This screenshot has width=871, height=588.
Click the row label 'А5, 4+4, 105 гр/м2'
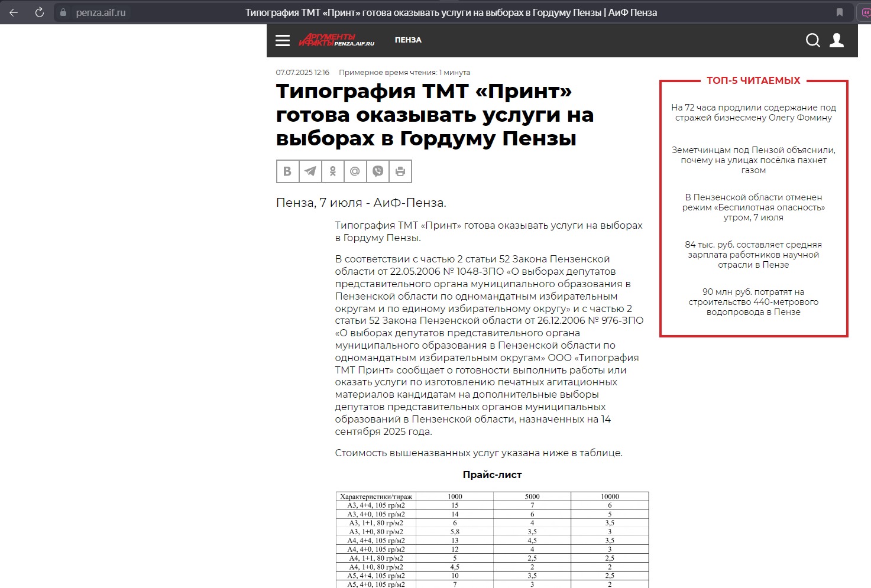tap(376, 576)
